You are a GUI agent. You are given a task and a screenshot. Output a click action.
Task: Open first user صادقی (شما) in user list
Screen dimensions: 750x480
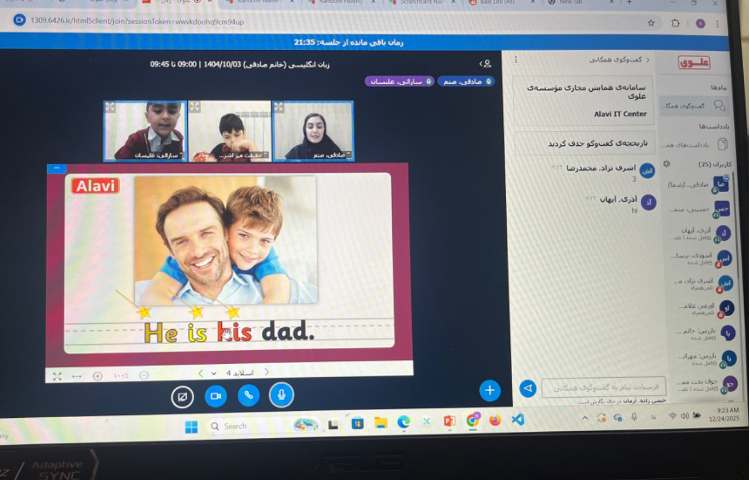[698, 185]
